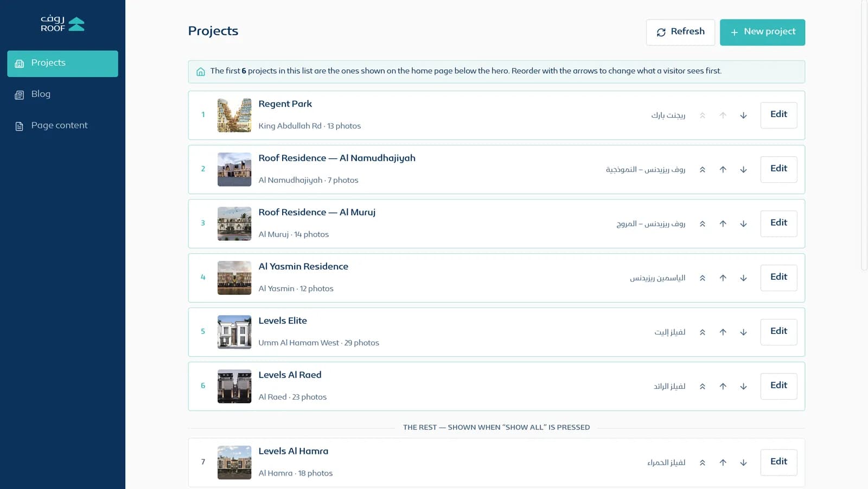
Task: Move Levels Elite down one position
Action: [743, 332]
